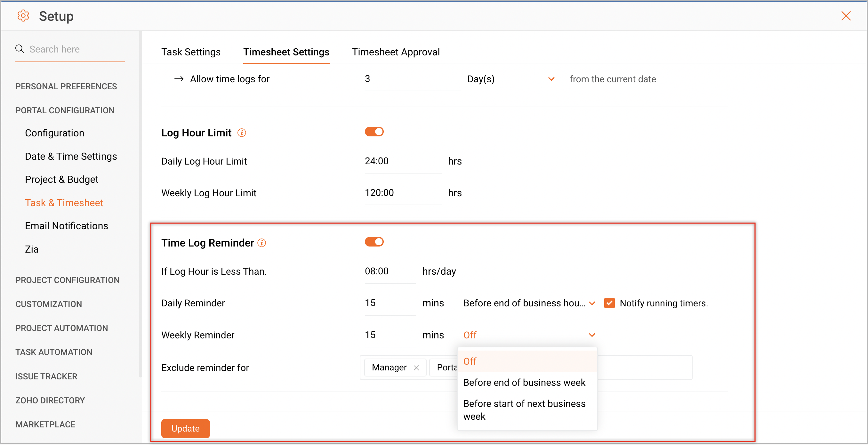Turn off the Log Hour Limit toggle
The height and width of the screenshot is (445, 868).
(374, 132)
